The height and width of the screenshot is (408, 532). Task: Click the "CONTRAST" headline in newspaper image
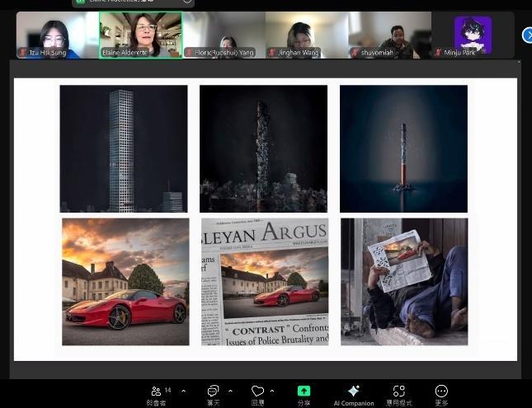coord(257,331)
